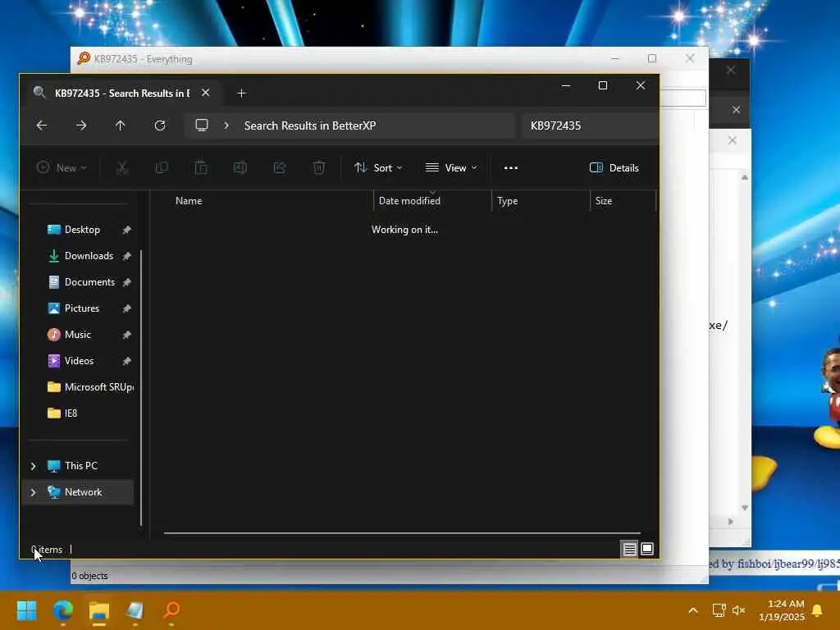
Task: Toggle the Details pane
Action: [x=614, y=167]
